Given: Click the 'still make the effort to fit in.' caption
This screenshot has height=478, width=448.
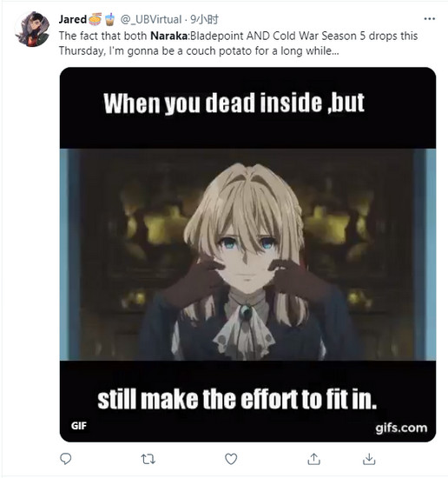Looking at the screenshot, I should point(237,399).
